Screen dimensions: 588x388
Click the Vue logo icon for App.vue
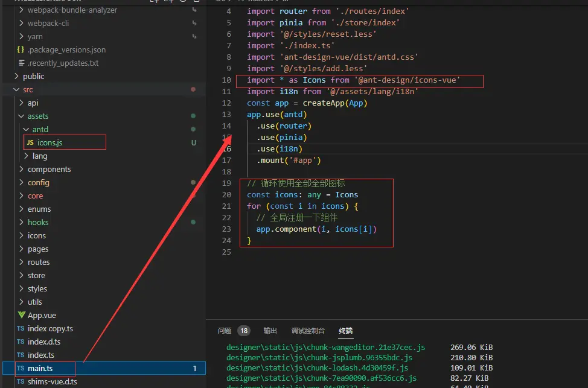click(x=21, y=316)
